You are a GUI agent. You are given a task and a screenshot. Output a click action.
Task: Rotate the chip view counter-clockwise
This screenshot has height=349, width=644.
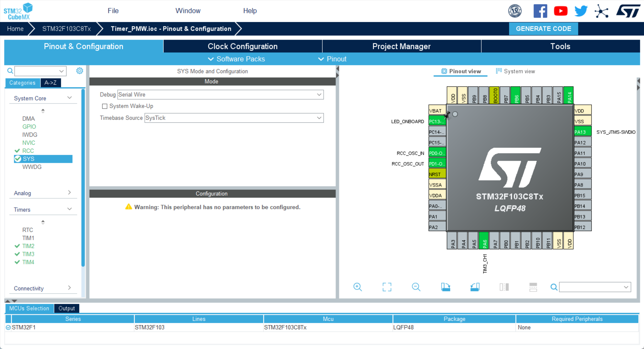(475, 287)
